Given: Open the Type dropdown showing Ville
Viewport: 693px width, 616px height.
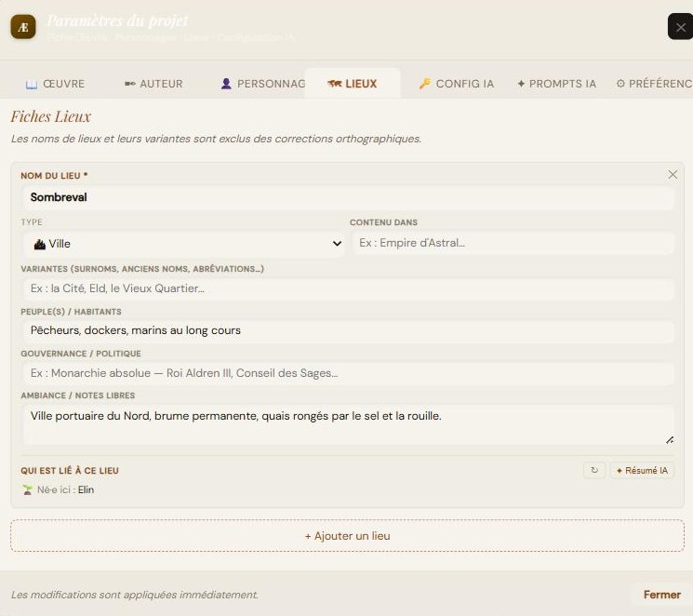Looking at the screenshot, I should 183,244.
